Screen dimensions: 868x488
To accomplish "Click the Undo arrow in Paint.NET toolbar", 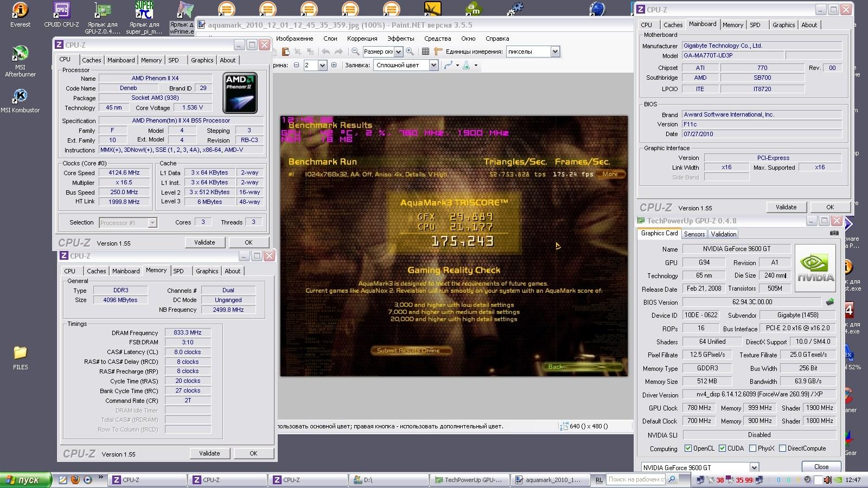I will pyautogui.click(x=325, y=52).
